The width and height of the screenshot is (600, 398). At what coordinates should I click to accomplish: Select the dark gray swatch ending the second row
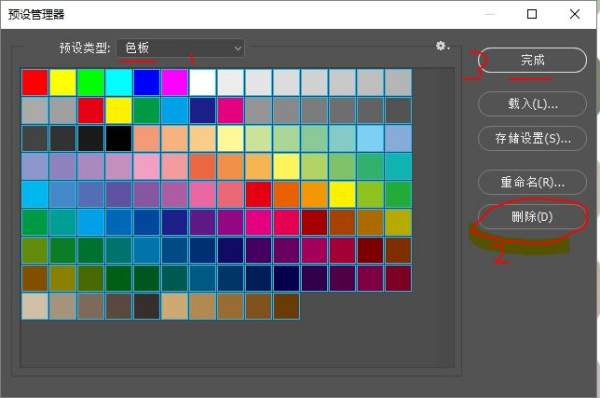pos(398,110)
